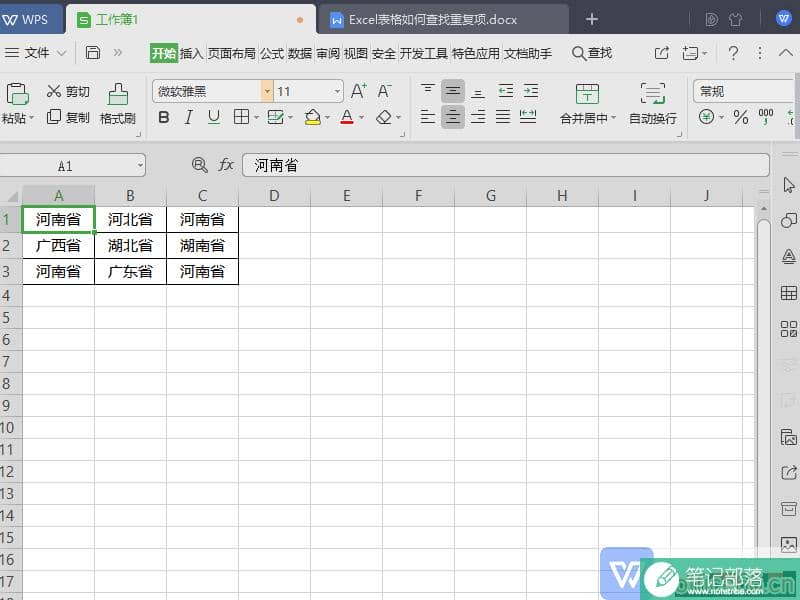This screenshot has width=800, height=600.
Task: Open font color dropdown arrow
Action: coord(362,118)
